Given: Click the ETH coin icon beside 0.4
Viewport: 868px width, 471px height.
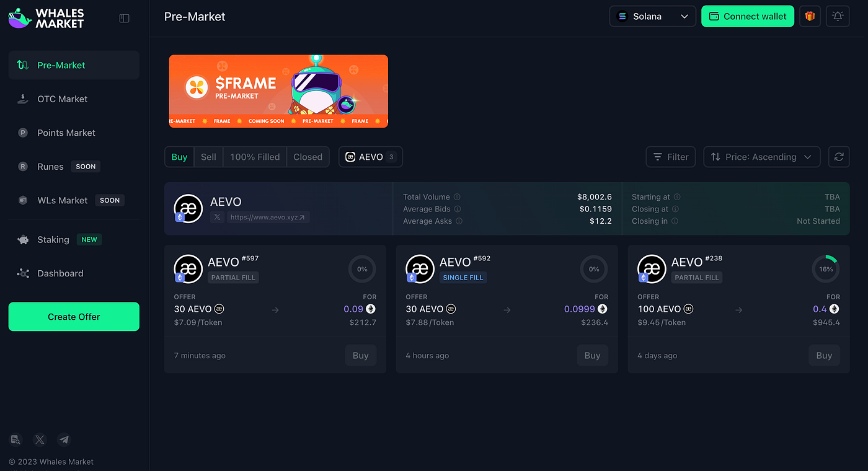Looking at the screenshot, I should (x=835, y=309).
